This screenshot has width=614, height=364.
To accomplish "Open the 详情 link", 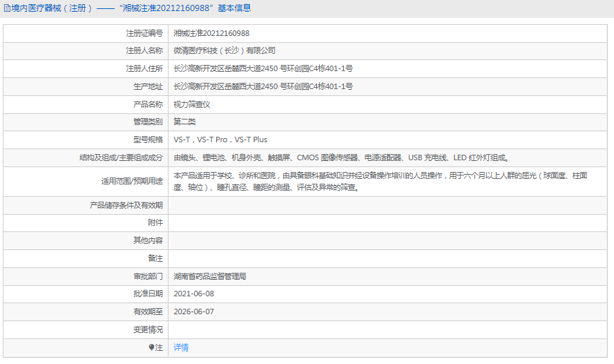I will [181, 347].
